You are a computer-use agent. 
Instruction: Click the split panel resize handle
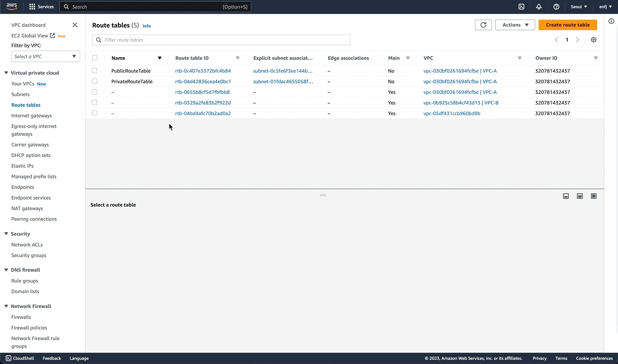point(323,195)
